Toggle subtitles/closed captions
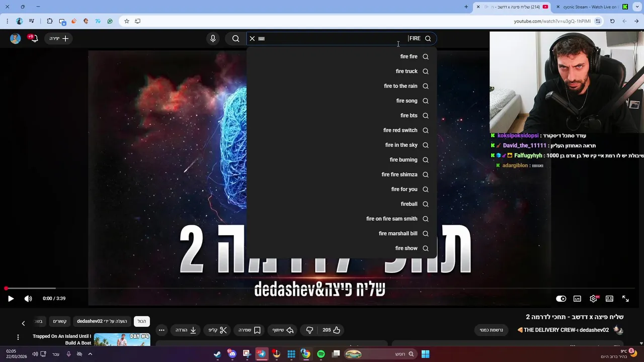644x362 pixels. point(577,298)
